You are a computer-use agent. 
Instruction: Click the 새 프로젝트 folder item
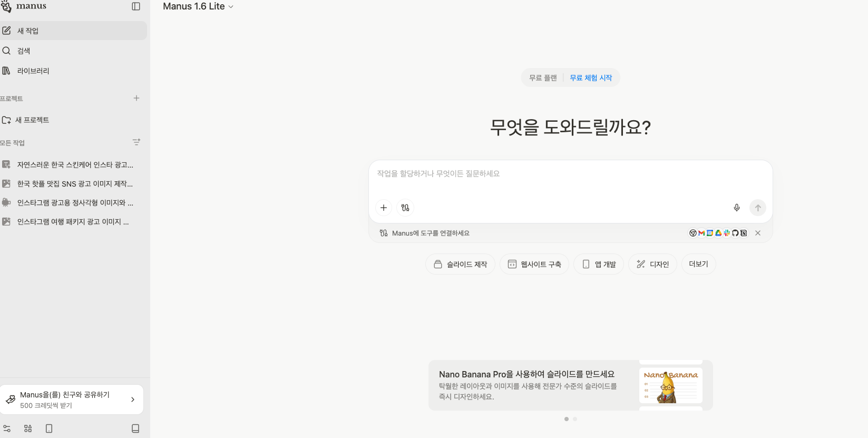[x=32, y=120]
